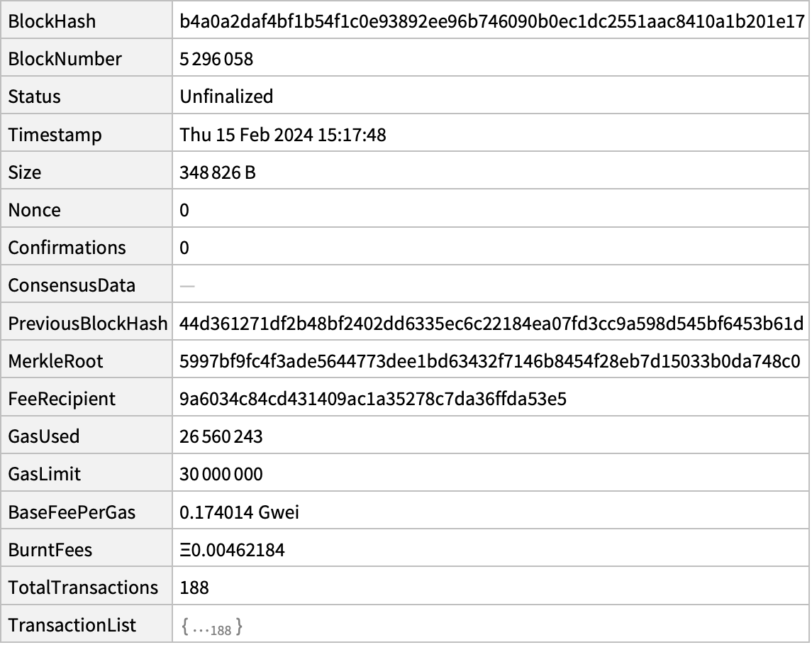Click the GasLimit value 30 000 000
The image size is (812, 645).
221,475
